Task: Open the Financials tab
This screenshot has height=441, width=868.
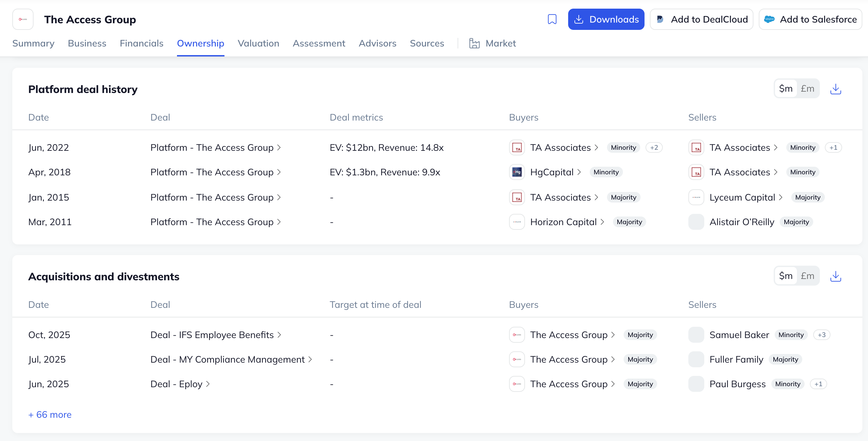Action: tap(141, 43)
